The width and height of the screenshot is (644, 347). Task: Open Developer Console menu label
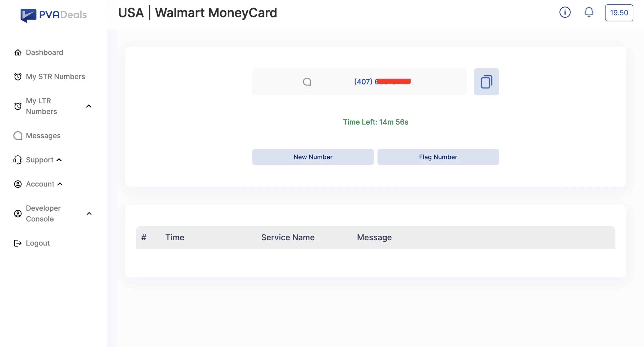pyautogui.click(x=43, y=214)
